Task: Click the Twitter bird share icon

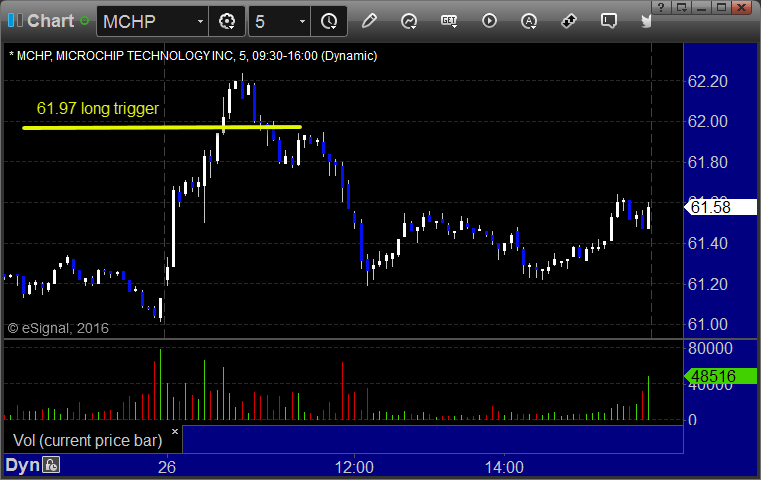Action: click(645, 21)
